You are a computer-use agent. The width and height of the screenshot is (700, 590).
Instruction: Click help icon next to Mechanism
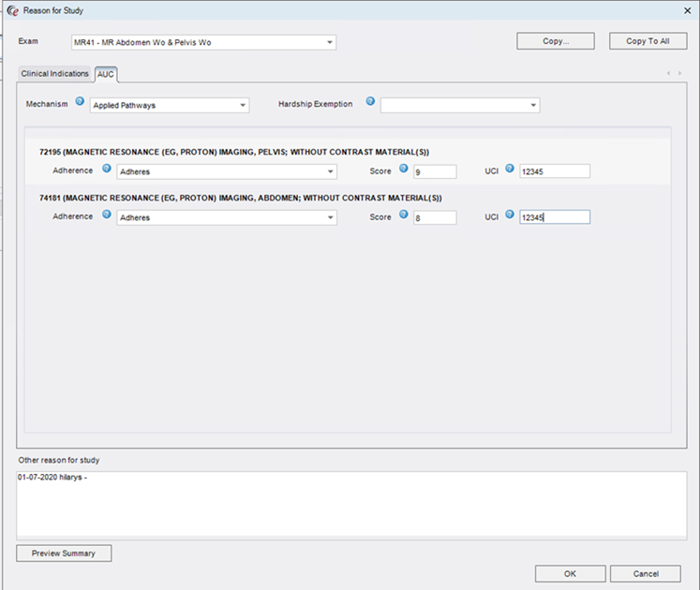click(80, 104)
